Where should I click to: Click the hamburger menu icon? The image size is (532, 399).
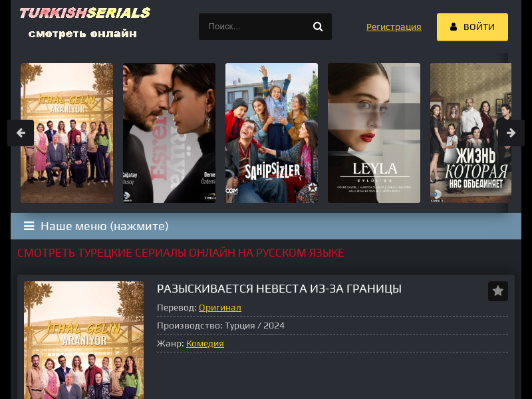[29, 226]
